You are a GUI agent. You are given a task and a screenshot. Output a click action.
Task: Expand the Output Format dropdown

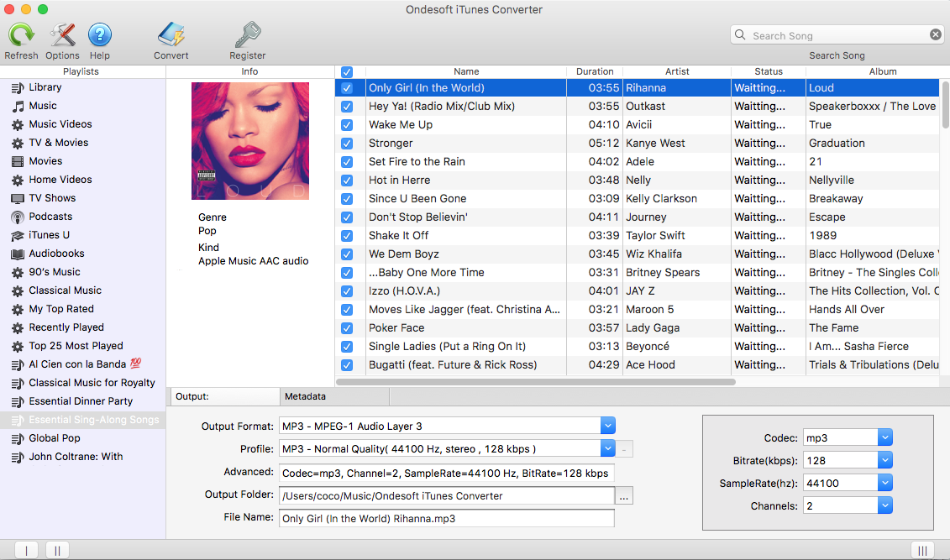click(608, 426)
